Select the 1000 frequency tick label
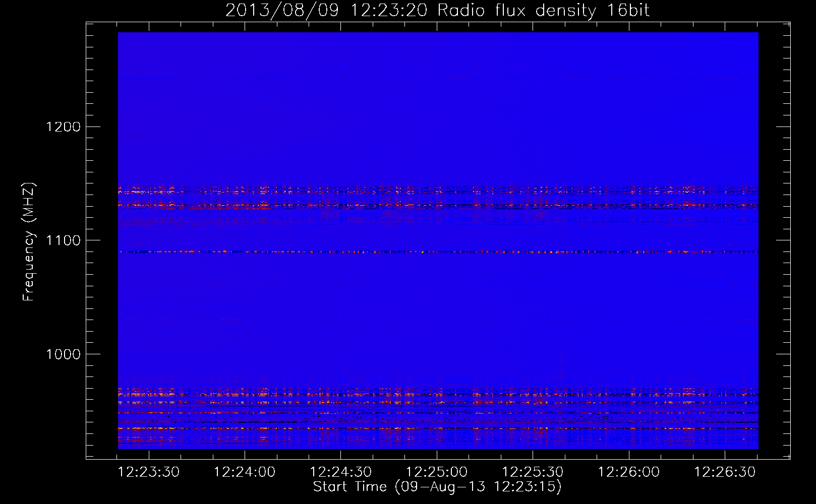This screenshot has width=816, height=504. [x=63, y=354]
